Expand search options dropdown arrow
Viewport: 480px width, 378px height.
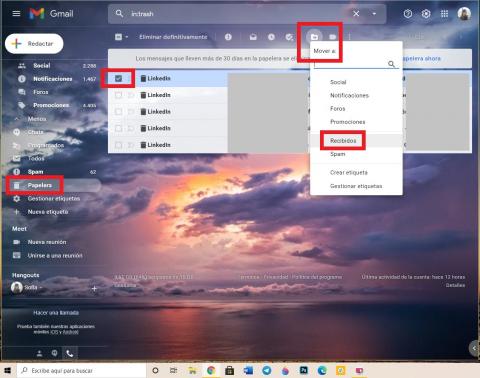374,14
